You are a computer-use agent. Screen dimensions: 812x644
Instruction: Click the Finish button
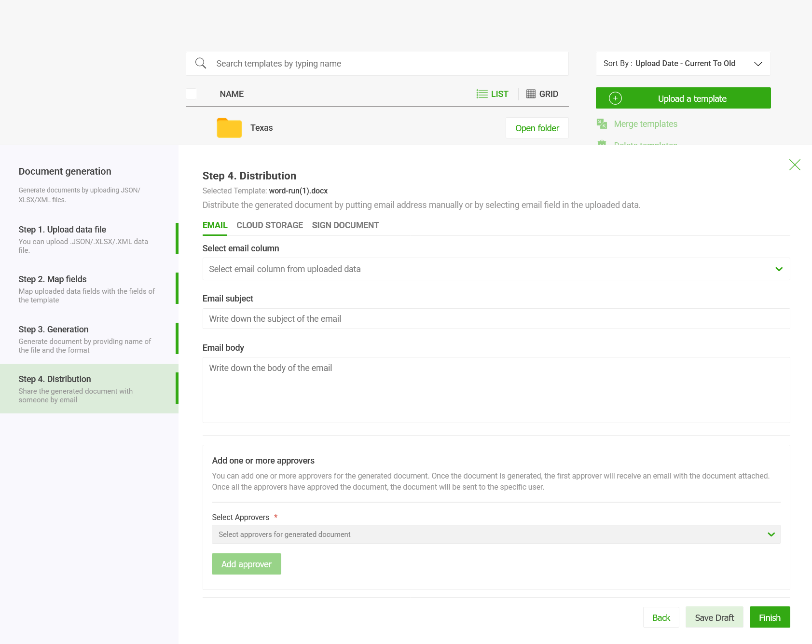pyautogui.click(x=770, y=617)
